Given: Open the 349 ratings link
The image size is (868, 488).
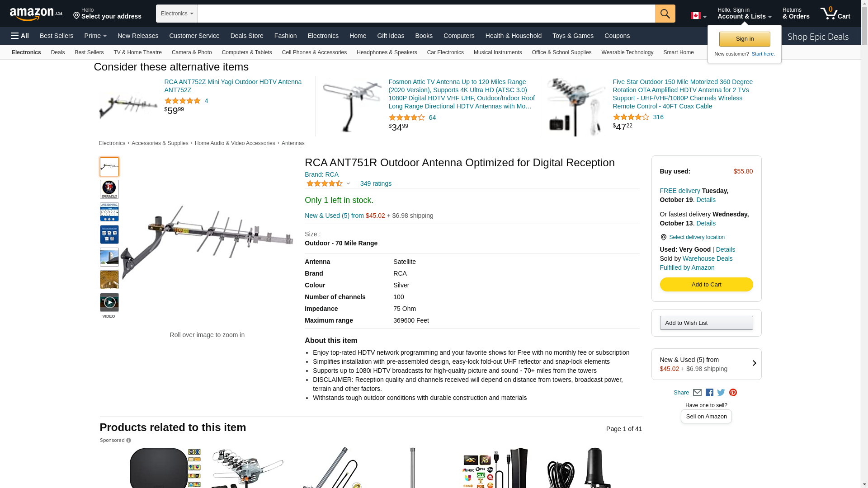Looking at the screenshot, I should (x=376, y=183).
